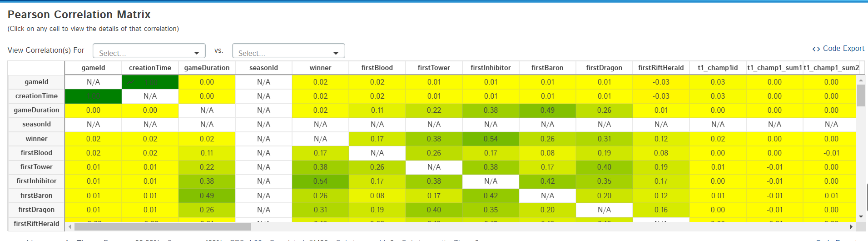Open the first Select dropdown for correlations
Screen dimensions: 868x241
click(149, 51)
